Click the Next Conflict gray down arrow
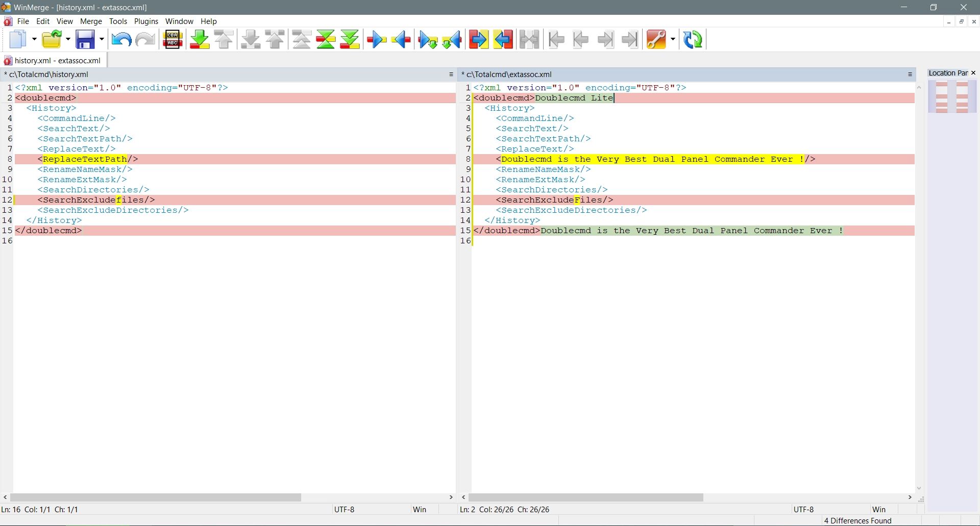The height and width of the screenshot is (526, 980). tap(251, 39)
